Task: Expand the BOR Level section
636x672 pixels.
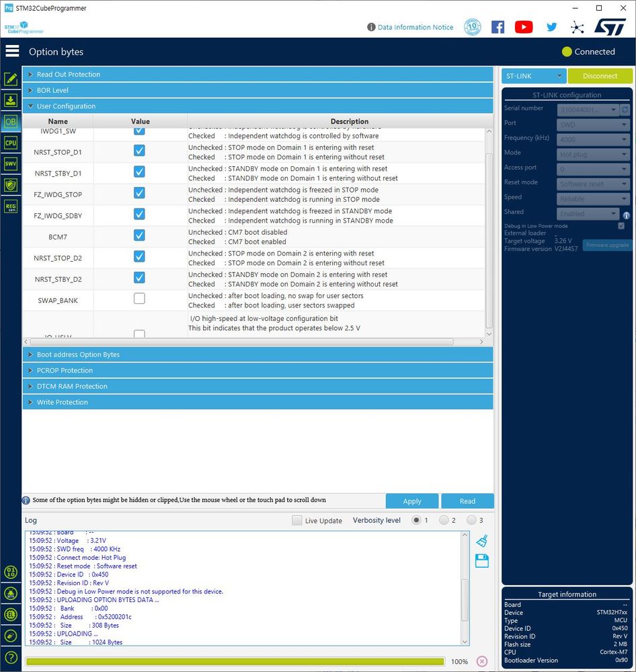Action: (x=257, y=90)
